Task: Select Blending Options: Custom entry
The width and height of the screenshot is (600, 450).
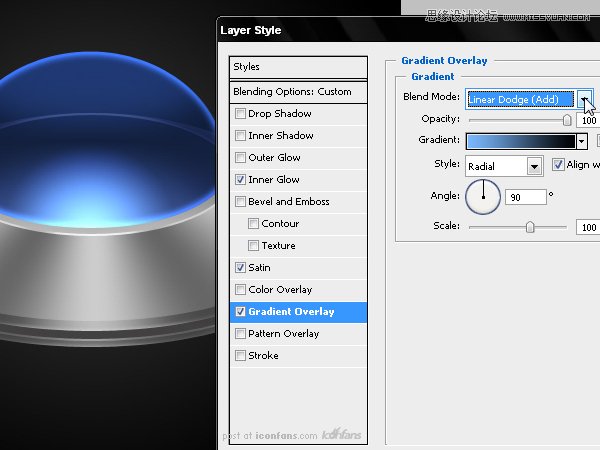Action: (x=292, y=92)
